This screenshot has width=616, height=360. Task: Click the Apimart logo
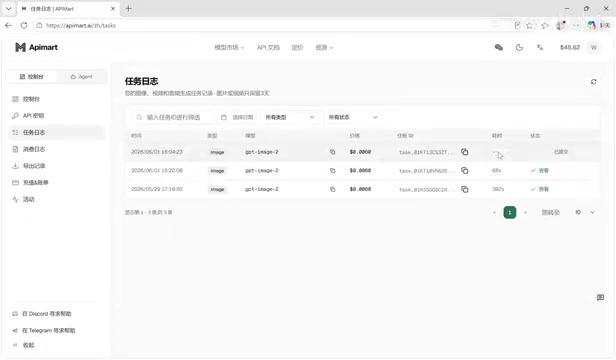click(36, 47)
